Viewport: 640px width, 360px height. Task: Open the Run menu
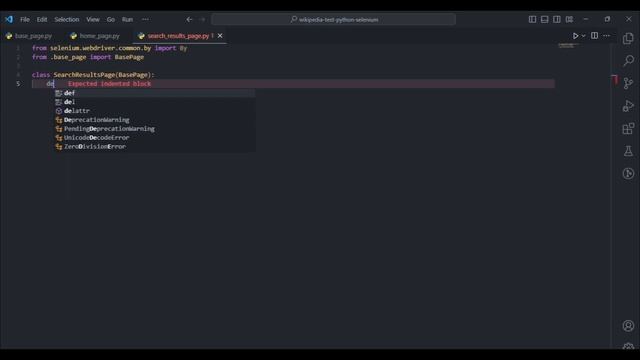pyautogui.click(x=127, y=19)
